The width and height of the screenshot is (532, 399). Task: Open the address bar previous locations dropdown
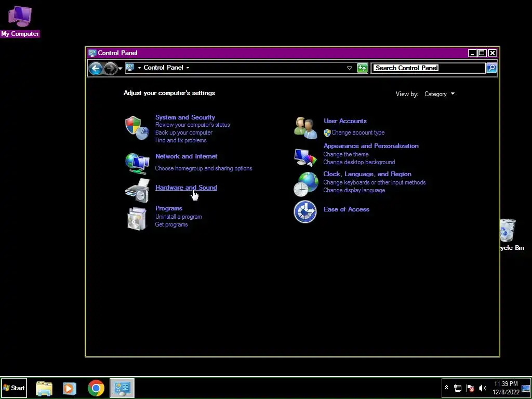(349, 68)
